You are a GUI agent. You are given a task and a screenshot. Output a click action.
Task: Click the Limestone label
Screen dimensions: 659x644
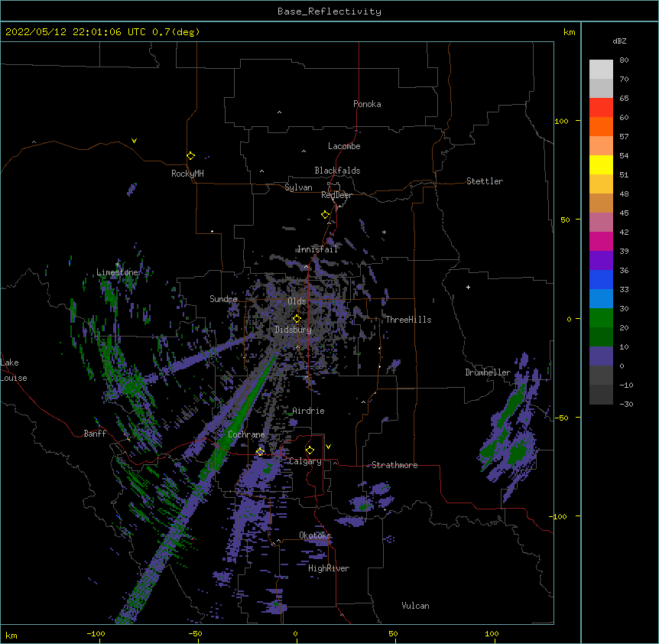[117, 272]
